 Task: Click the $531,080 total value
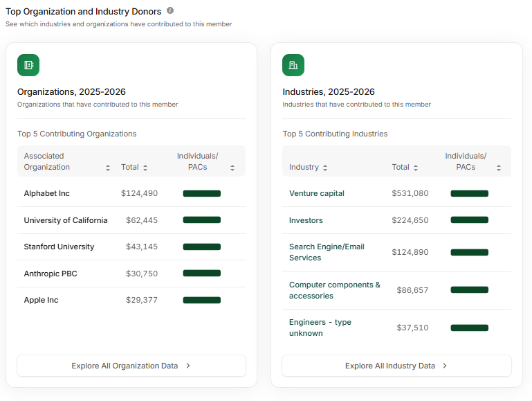tap(410, 193)
